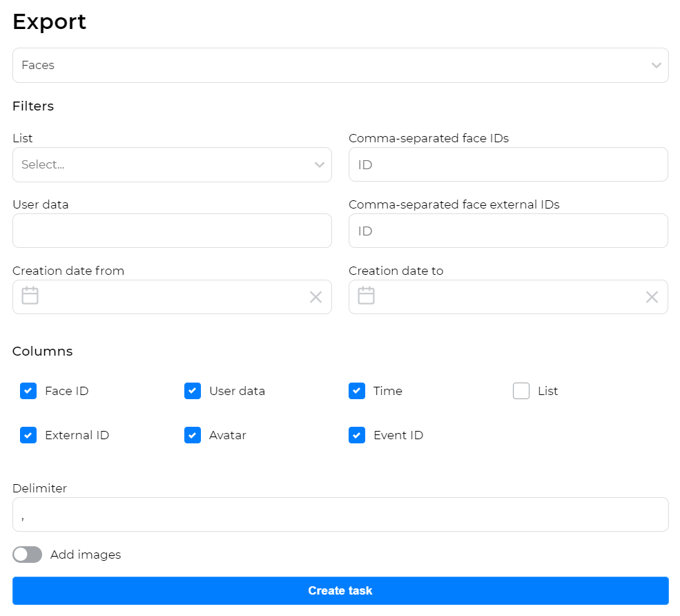Open the calendar picker for Creation date from
Screen dimensions: 680x616
(x=28, y=296)
